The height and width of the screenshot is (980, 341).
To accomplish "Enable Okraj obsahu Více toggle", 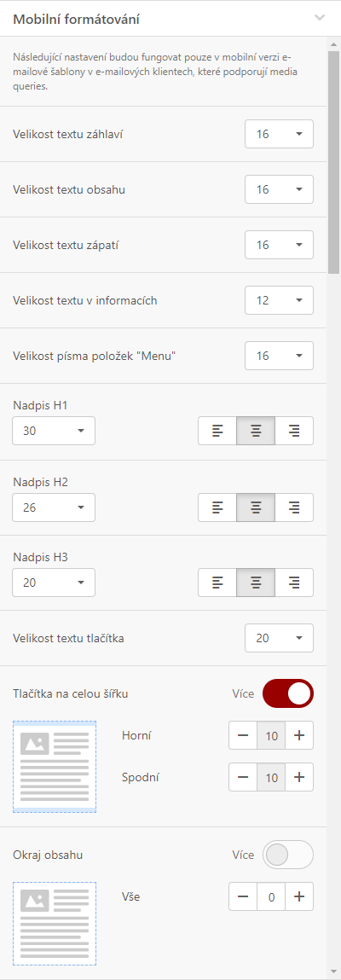I will pyautogui.click(x=288, y=855).
